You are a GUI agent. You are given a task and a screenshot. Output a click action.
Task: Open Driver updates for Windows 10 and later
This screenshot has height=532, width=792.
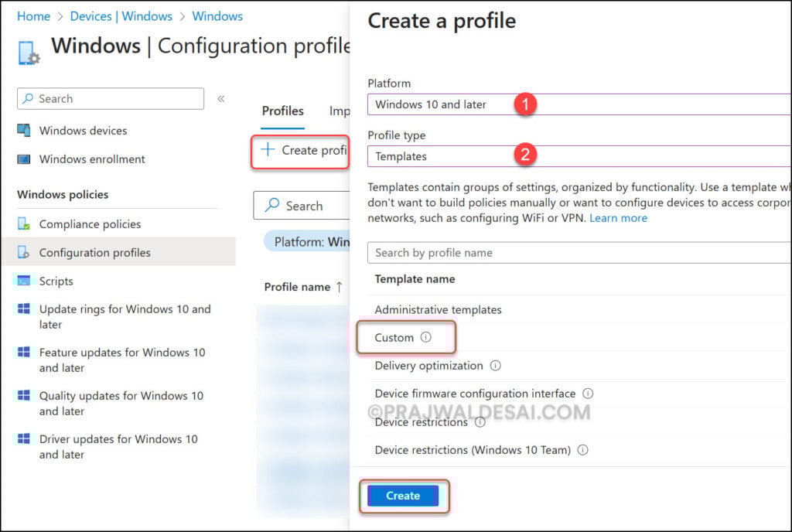coord(118,447)
